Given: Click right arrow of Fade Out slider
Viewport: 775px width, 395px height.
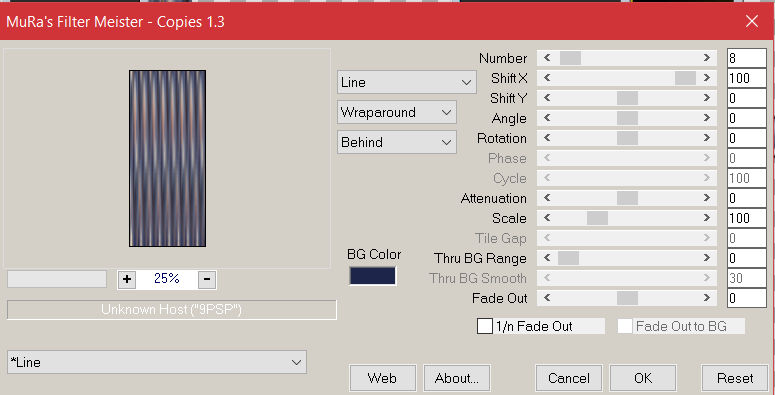Looking at the screenshot, I should point(707,298).
